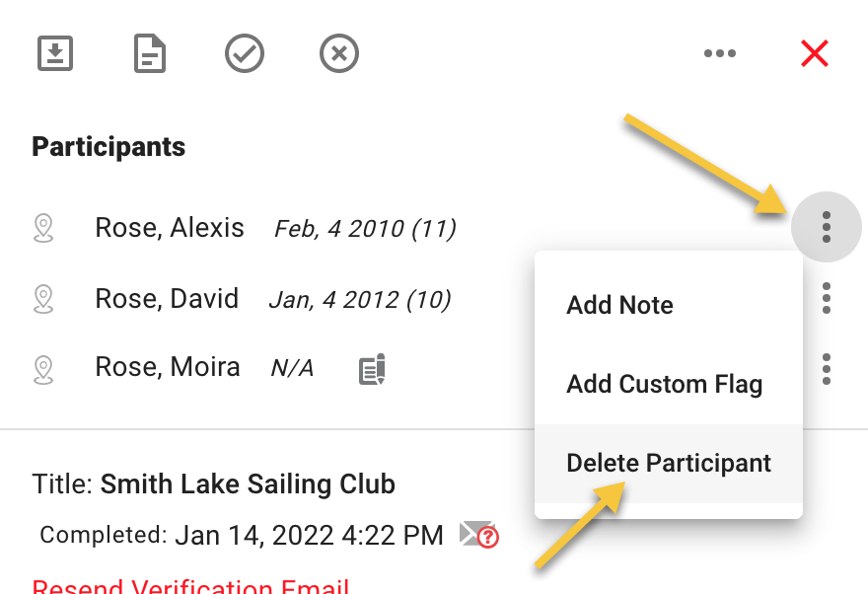Click location pin next to Rose, Moira
Viewport: 868px width, 594px height.
point(43,370)
